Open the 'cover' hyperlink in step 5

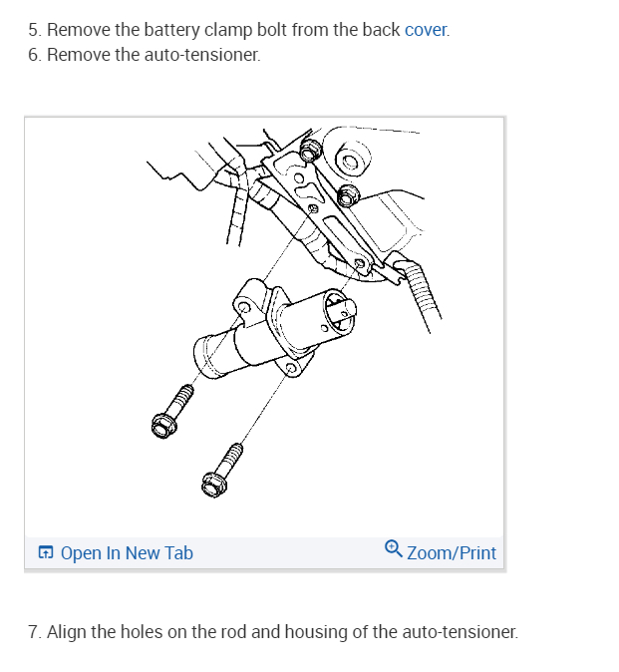coord(426,30)
